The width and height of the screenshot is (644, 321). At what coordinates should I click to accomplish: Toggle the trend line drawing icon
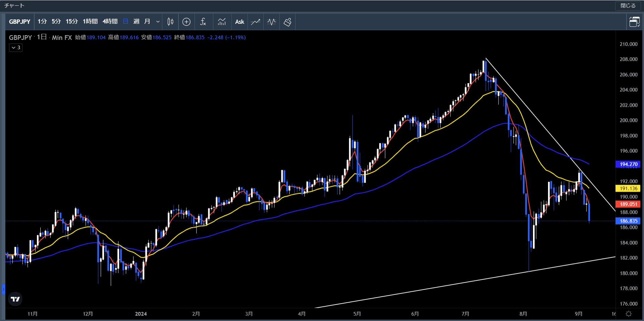click(256, 22)
